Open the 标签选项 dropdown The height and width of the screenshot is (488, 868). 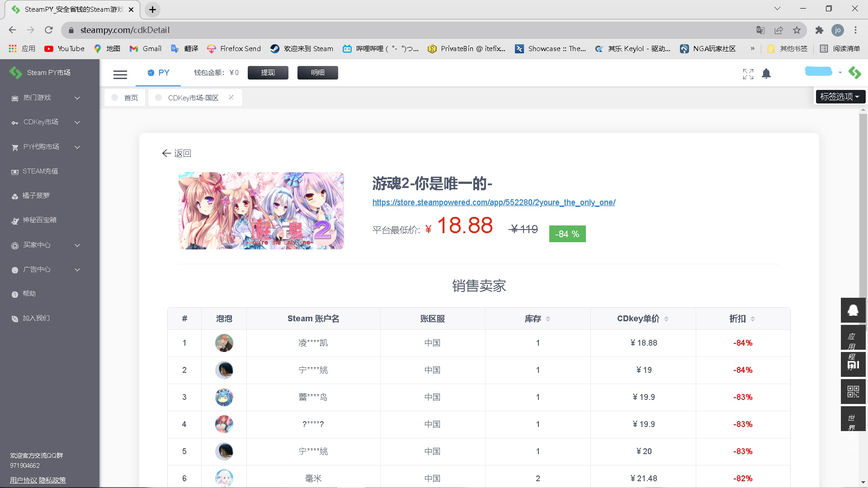click(840, 97)
